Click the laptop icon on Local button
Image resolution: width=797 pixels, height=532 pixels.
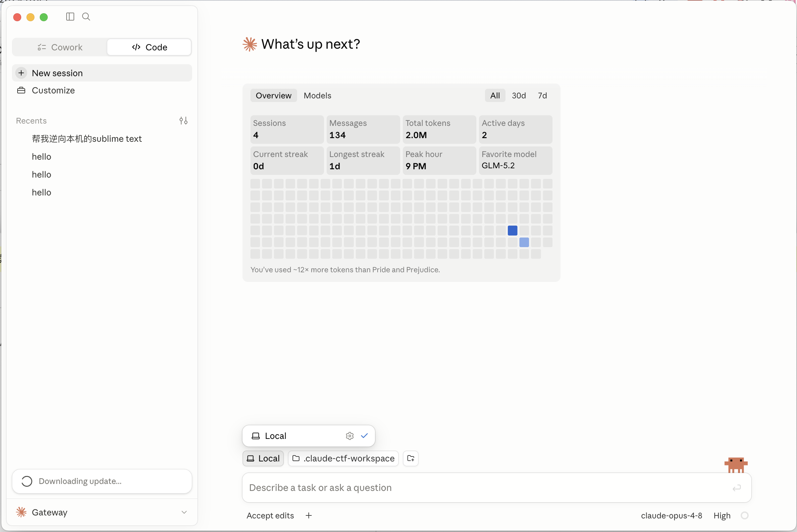tap(250, 459)
